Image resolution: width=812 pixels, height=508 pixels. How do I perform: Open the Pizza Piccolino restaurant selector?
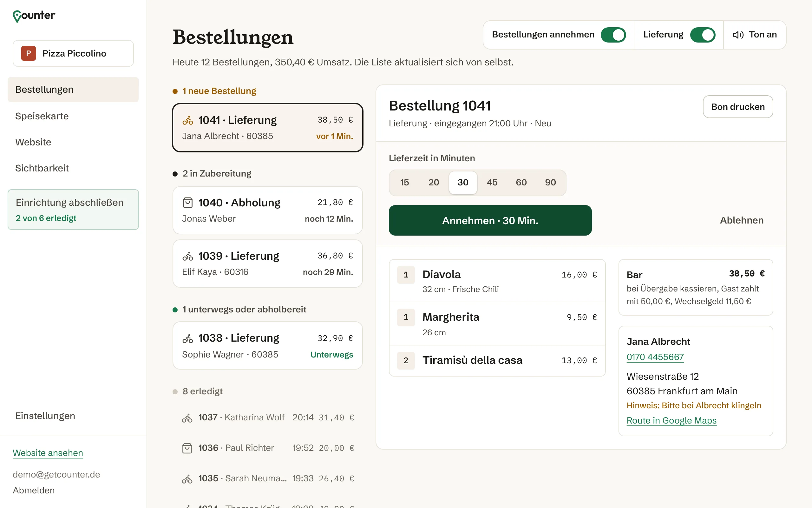(x=73, y=53)
